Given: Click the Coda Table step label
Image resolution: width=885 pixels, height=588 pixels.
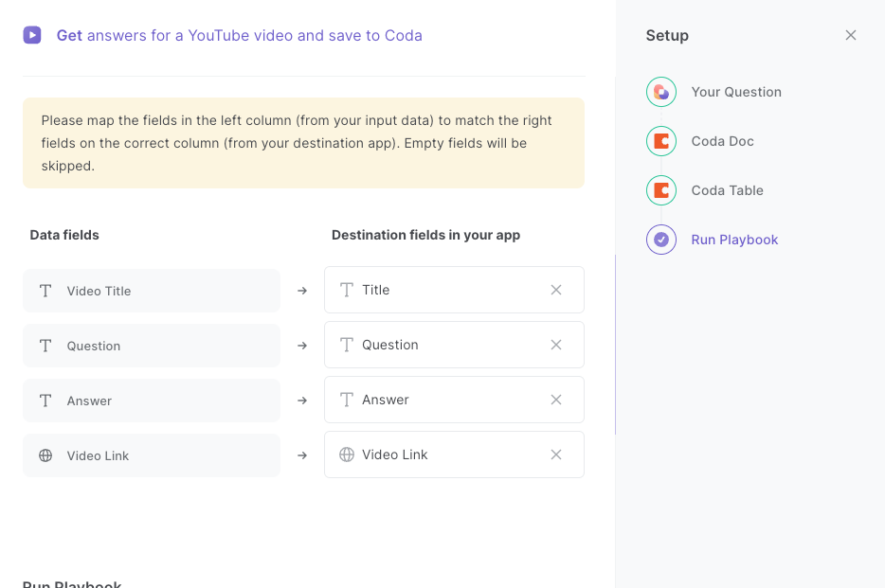Looking at the screenshot, I should 727,190.
